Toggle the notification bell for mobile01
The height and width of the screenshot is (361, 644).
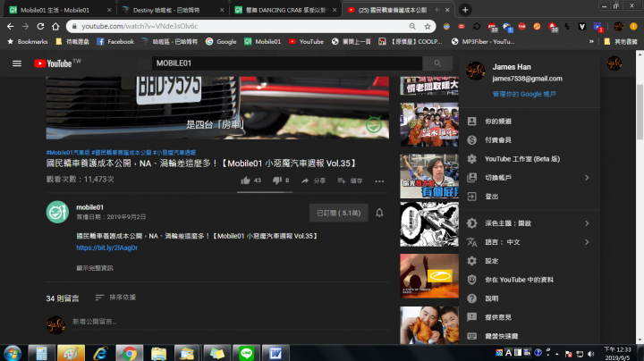pos(379,213)
